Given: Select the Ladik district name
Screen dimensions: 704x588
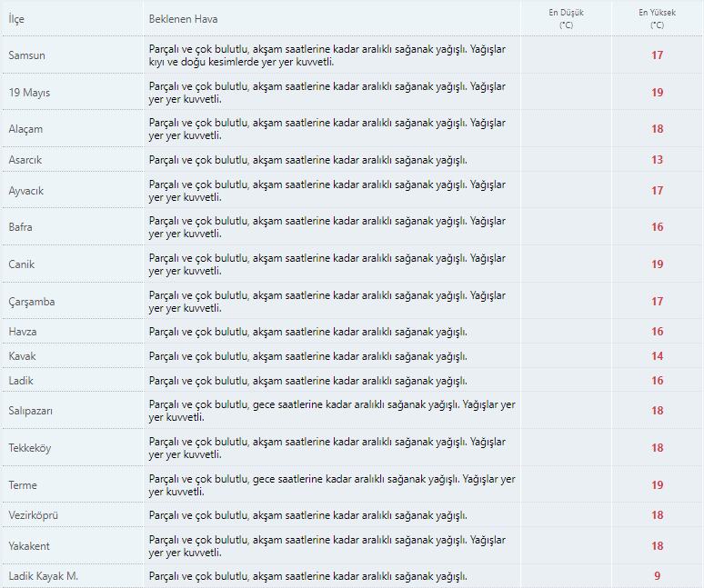Looking at the screenshot, I should pyautogui.click(x=21, y=381).
